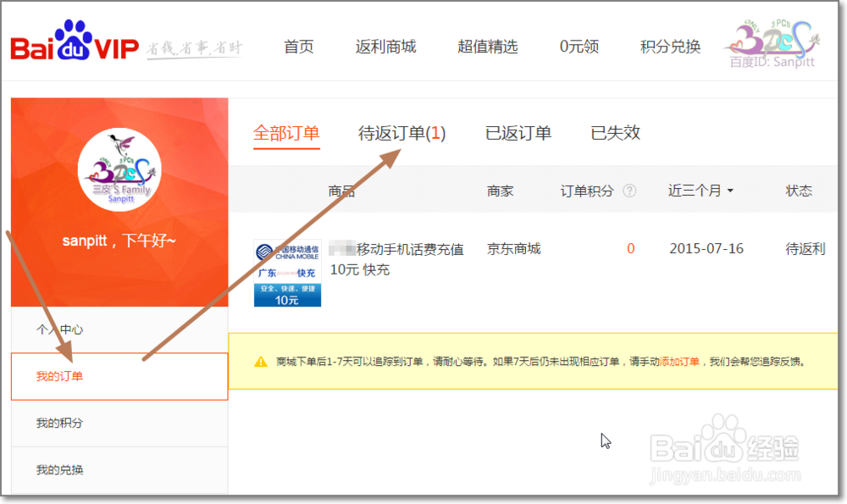Click the 2015-07-16 order date

tap(706, 248)
